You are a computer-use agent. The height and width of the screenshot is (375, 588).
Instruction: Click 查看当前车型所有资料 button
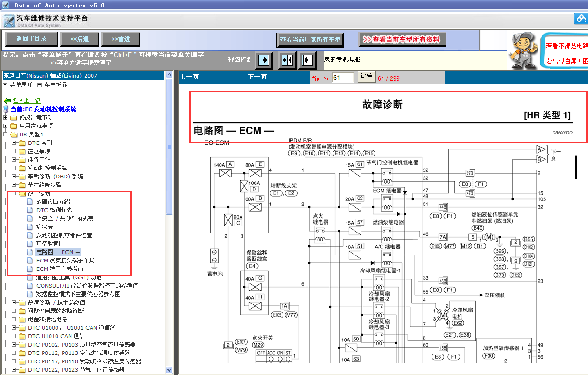point(402,40)
